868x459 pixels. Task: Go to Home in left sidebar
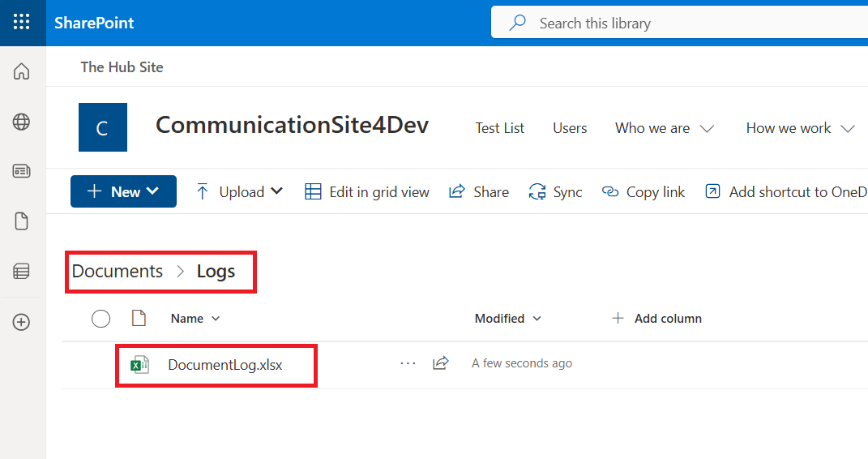22,71
